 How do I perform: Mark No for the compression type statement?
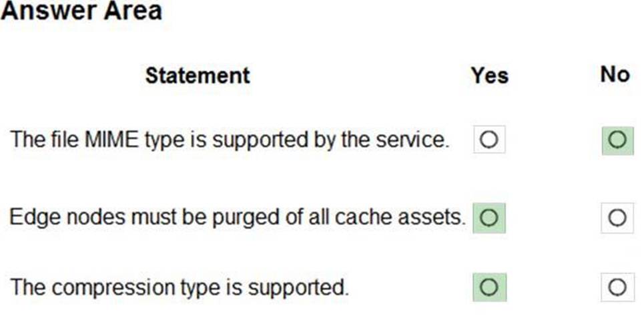(617, 287)
